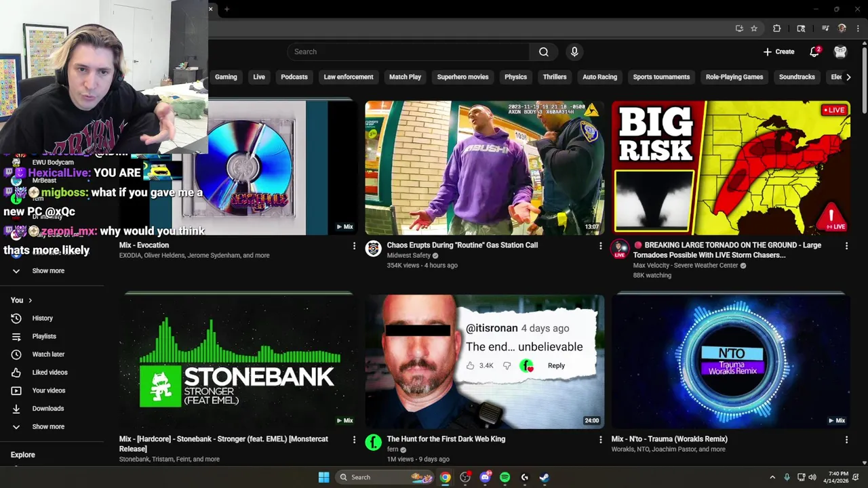868x488 pixels.
Task: Click the YouTube search magnifier button
Action: (x=543, y=52)
